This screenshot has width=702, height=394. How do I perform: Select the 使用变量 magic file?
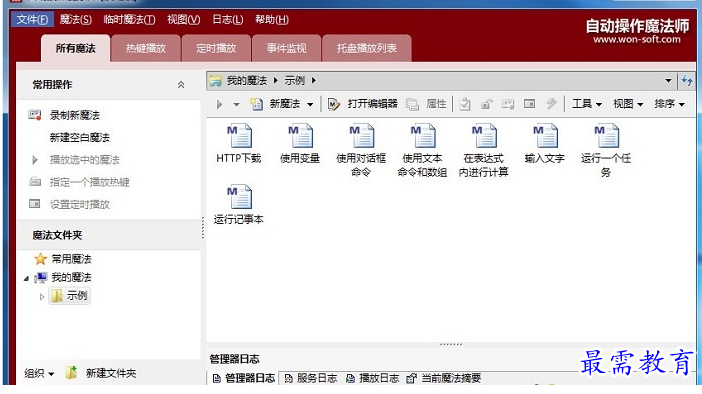tap(300, 143)
